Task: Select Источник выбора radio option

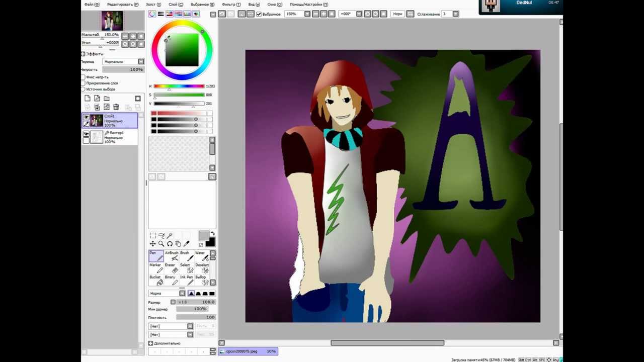Action: point(83,89)
